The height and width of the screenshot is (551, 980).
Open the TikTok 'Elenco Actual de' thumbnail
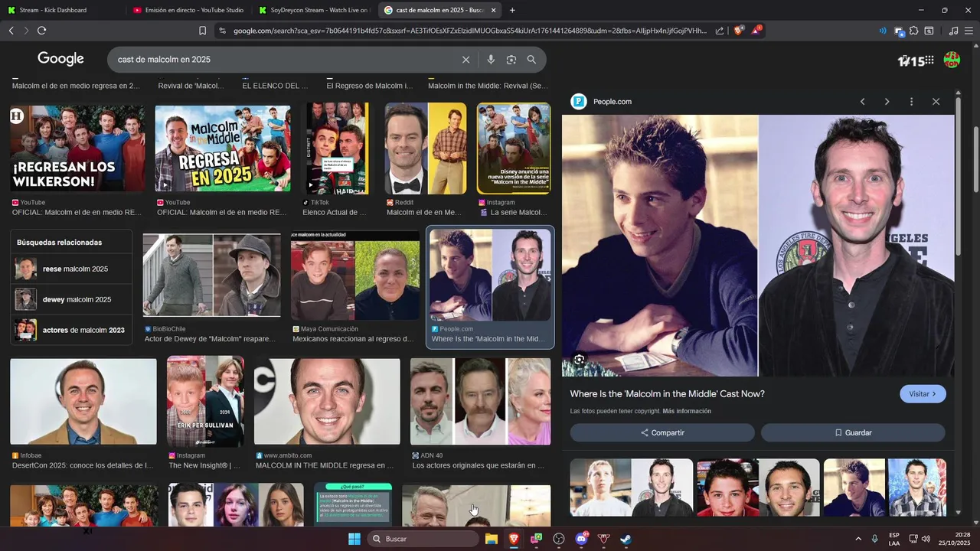point(337,148)
